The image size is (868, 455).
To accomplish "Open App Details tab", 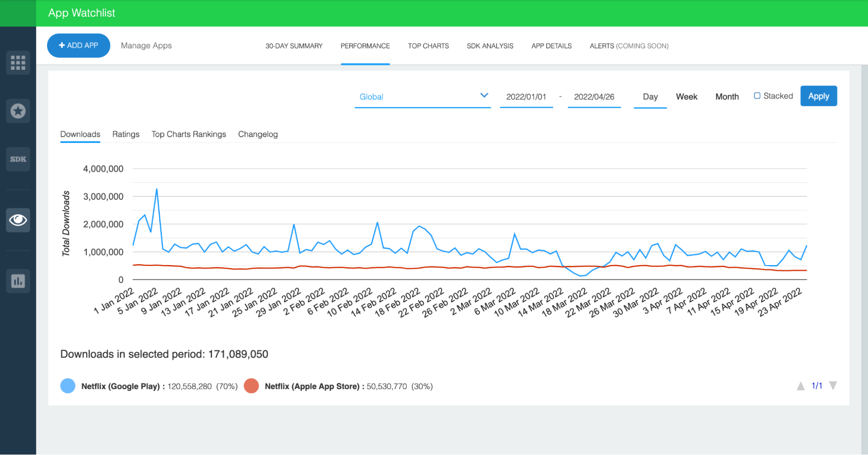I will point(551,46).
